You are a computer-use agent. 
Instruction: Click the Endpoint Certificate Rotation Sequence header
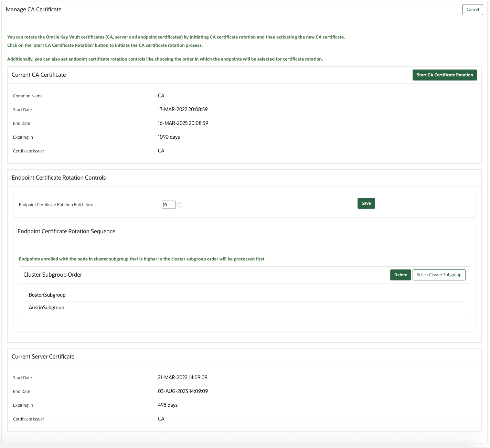coord(66,231)
